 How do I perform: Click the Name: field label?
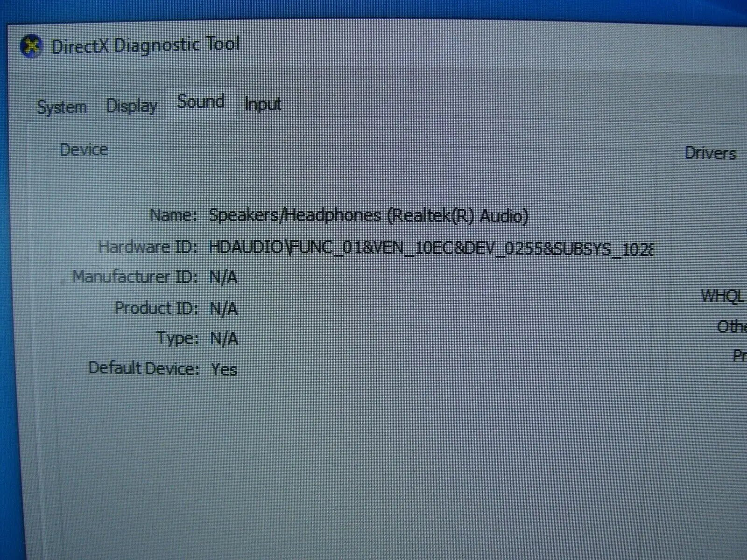(173, 215)
